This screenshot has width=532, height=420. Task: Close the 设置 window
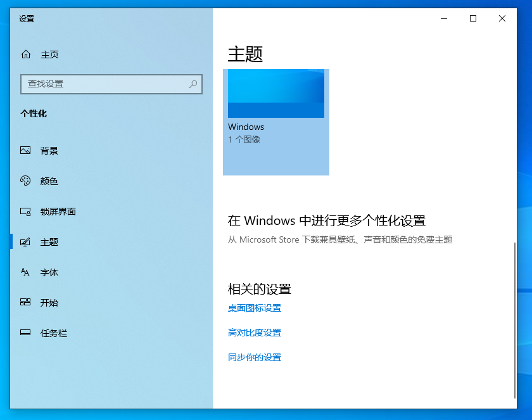[x=502, y=18]
